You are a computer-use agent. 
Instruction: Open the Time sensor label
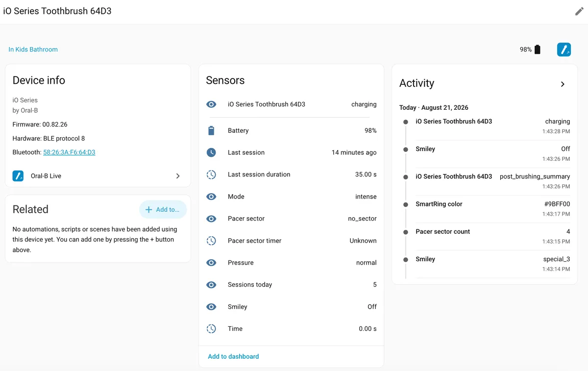click(x=235, y=329)
